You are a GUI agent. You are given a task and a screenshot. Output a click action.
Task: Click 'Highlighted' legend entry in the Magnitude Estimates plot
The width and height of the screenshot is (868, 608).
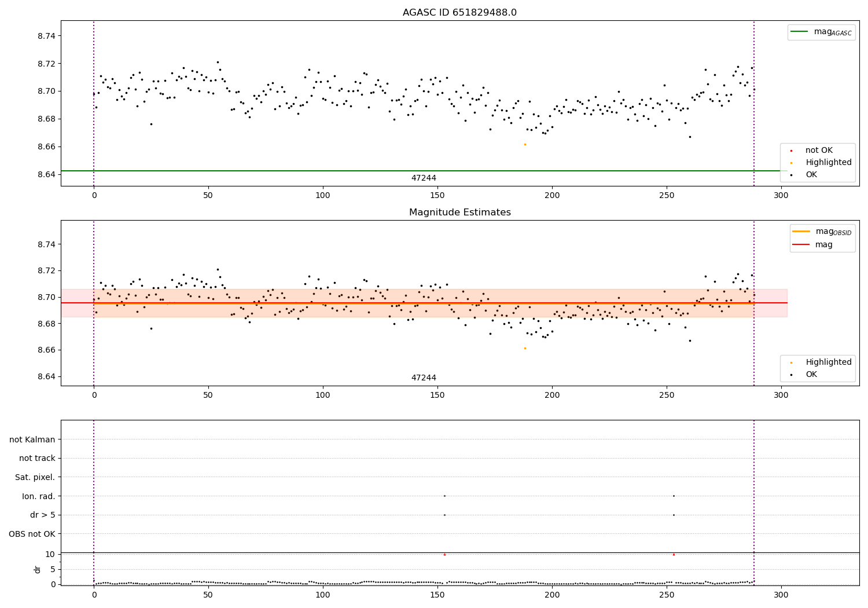821,362
